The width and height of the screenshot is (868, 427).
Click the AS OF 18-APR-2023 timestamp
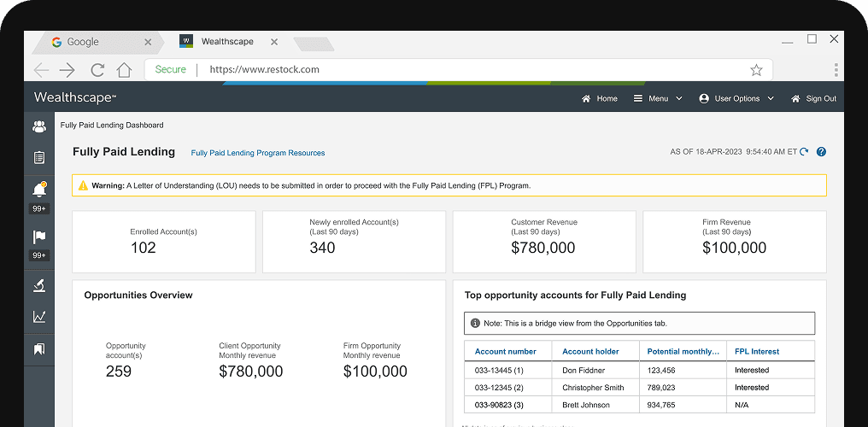pyautogui.click(x=734, y=151)
